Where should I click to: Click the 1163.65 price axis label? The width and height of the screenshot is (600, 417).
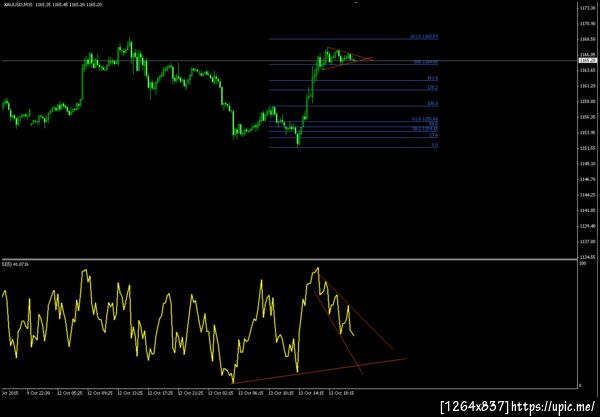[x=587, y=70]
